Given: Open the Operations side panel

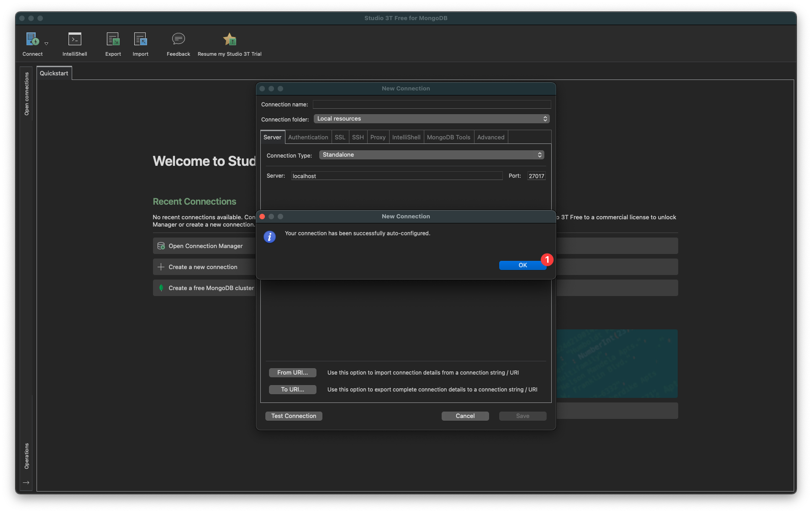Looking at the screenshot, I should tap(26, 456).
